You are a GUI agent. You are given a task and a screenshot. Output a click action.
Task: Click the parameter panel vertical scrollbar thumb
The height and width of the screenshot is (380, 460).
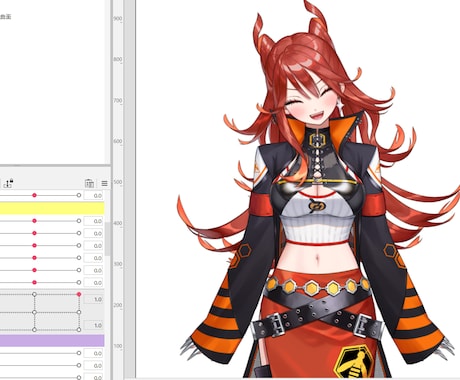[107, 239]
